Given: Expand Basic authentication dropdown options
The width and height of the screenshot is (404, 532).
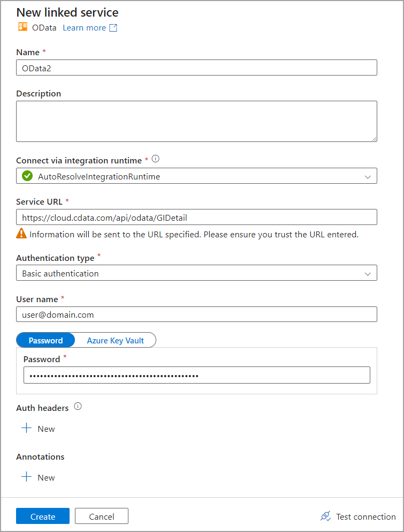Looking at the screenshot, I should pos(368,273).
